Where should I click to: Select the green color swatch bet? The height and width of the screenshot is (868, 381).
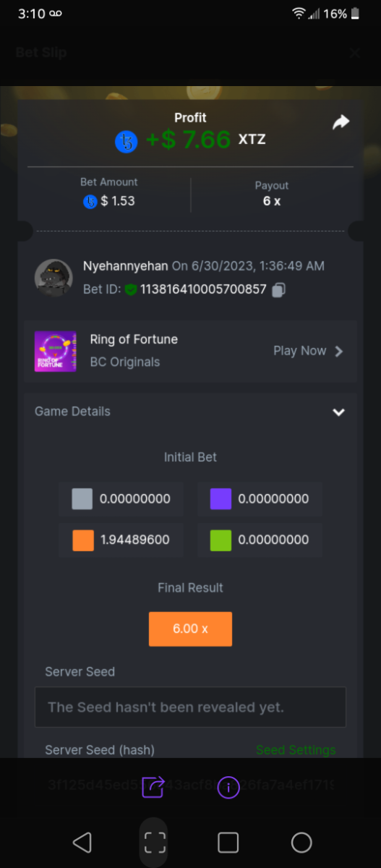[221, 540]
